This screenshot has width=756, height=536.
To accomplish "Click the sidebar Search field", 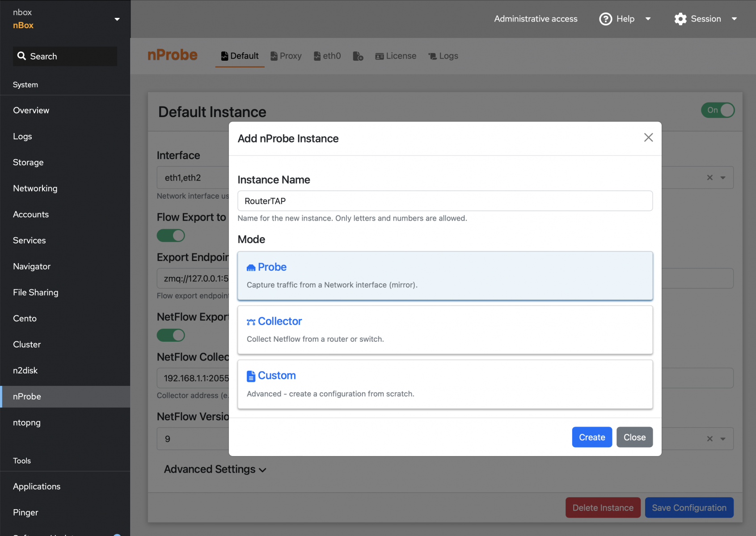I will [x=65, y=56].
